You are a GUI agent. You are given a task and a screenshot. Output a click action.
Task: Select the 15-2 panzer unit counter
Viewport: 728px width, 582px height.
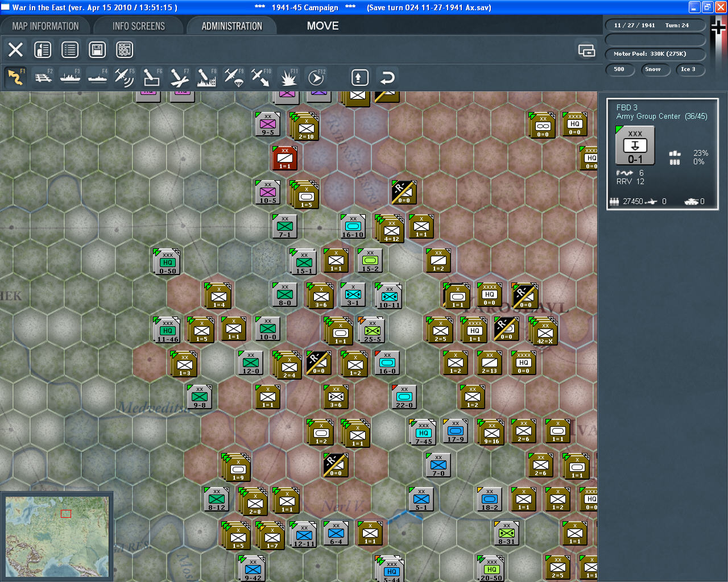[x=370, y=260]
